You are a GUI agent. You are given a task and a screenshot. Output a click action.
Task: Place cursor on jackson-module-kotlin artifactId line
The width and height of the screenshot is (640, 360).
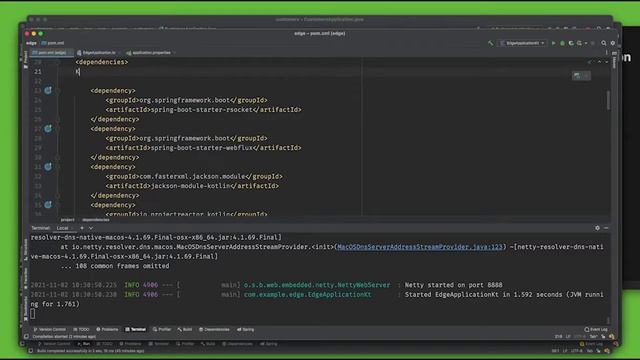tap(192, 186)
